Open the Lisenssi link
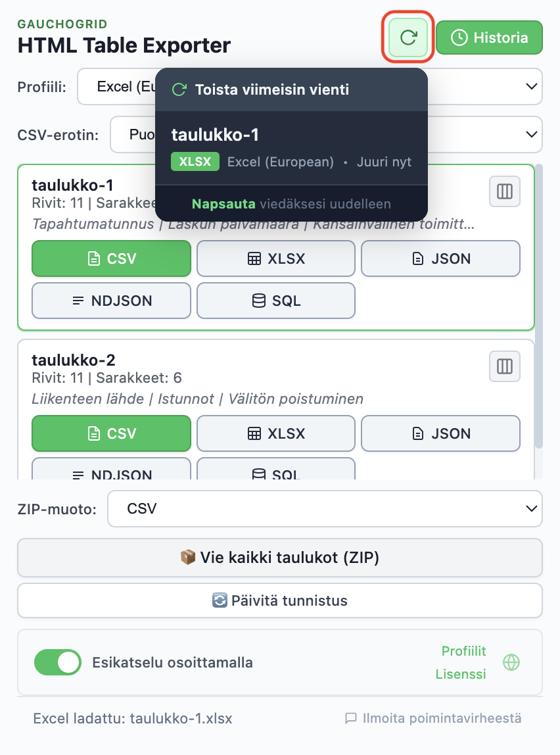Screen dimensions: 560x755 coord(461,673)
